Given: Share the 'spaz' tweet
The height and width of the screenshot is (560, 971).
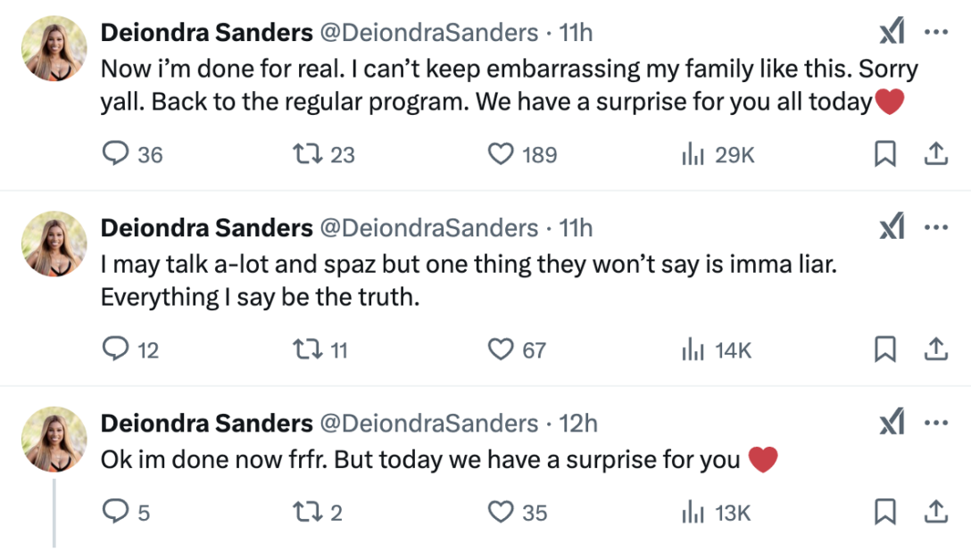Looking at the screenshot, I should tap(935, 350).
